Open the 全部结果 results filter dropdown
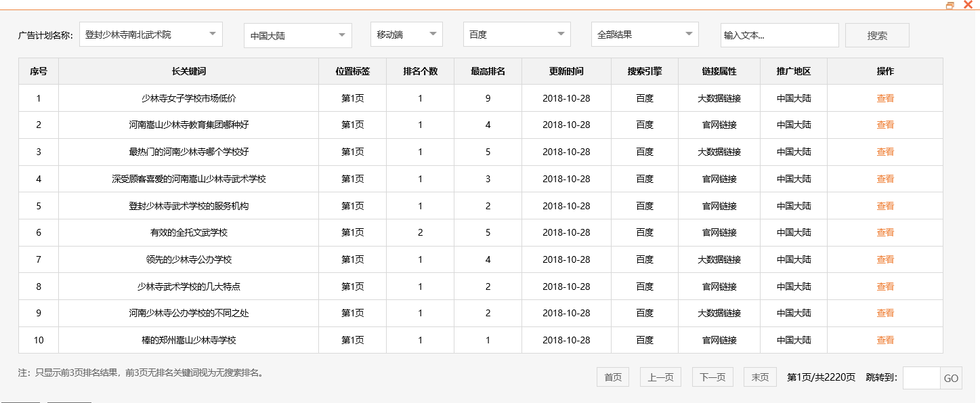This screenshot has height=403, width=980. click(643, 34)
